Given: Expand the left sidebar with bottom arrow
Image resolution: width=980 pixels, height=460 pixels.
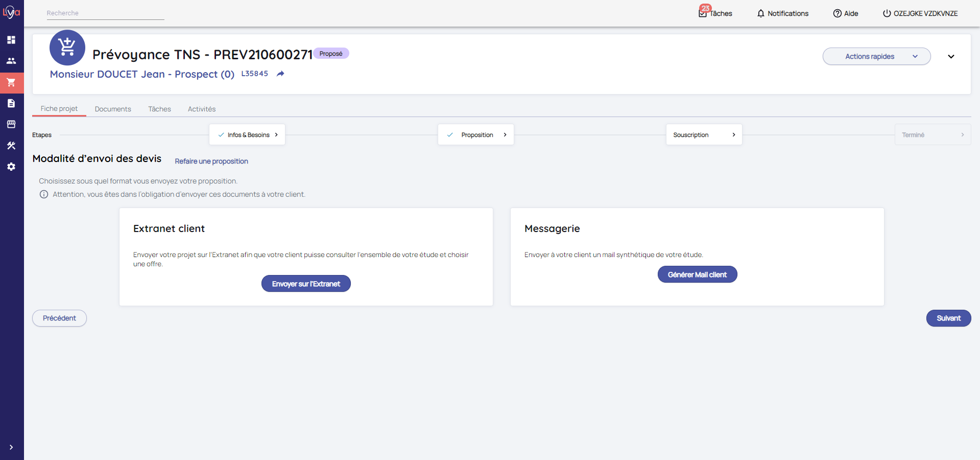Looking at the screenshot, I should click(x=11, y=447).
